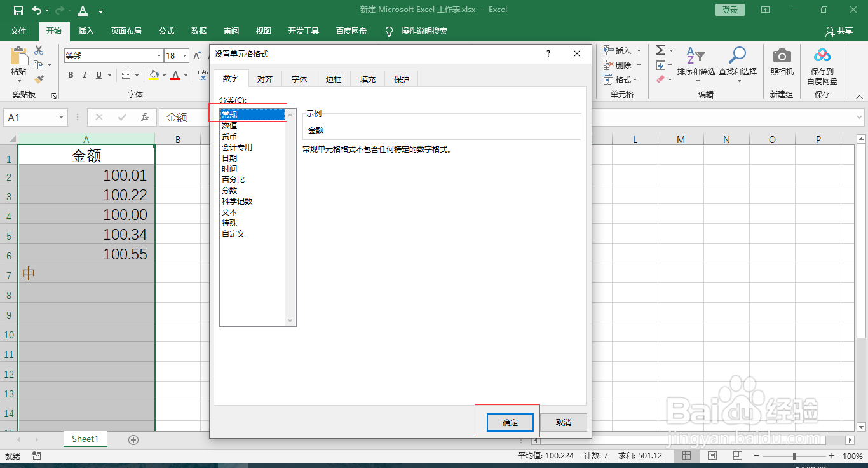
Task: Select the 货币 category in the list
Action: [230, 136]
